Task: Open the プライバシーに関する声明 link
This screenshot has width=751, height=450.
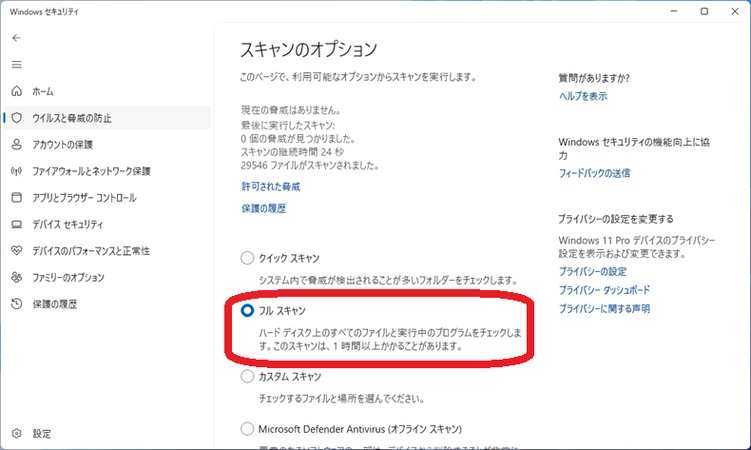Action: 604,309
